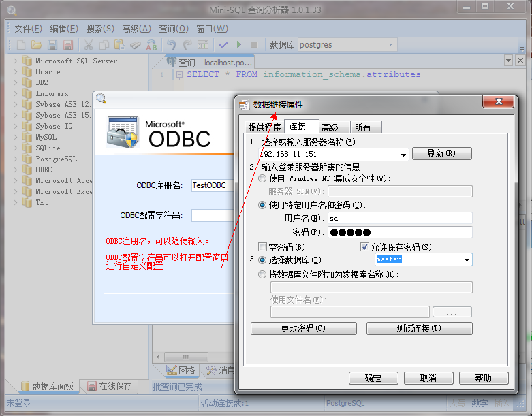Click the MySQL folder icon in tree

click(x=27, y=137)
